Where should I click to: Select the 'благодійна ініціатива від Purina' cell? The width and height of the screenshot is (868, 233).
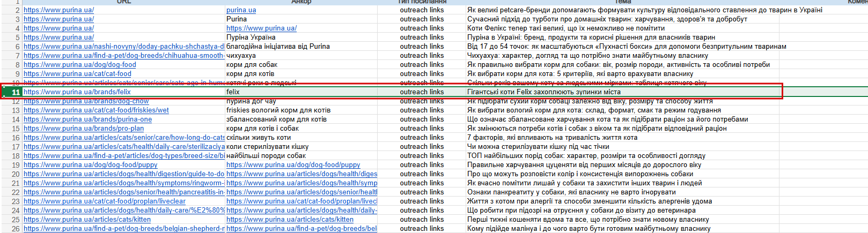pos(301,47)
